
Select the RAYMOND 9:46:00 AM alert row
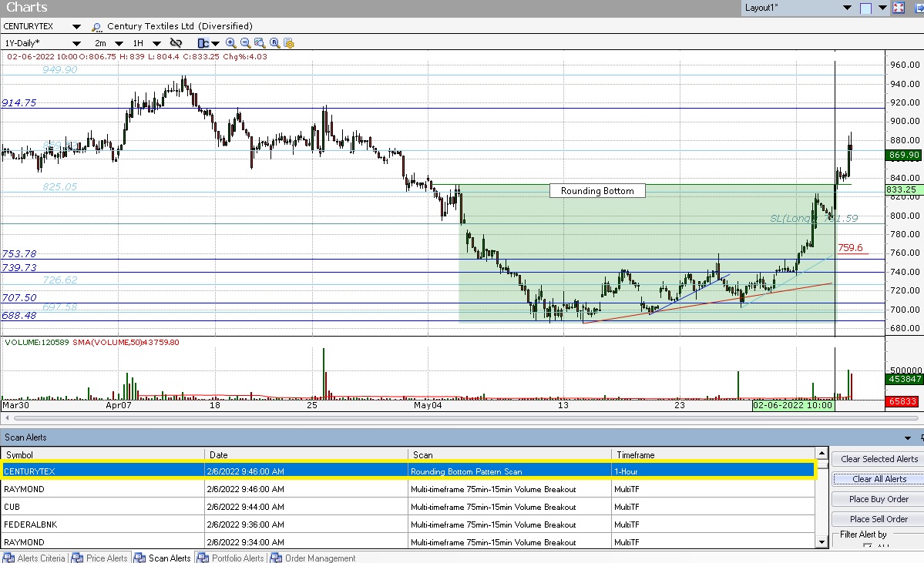[x=408, y=489]
